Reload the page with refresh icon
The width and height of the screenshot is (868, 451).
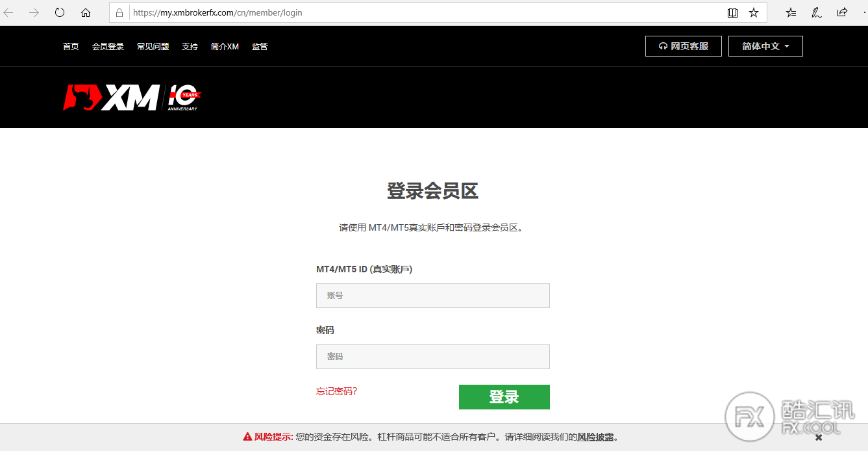click(60, 12)
